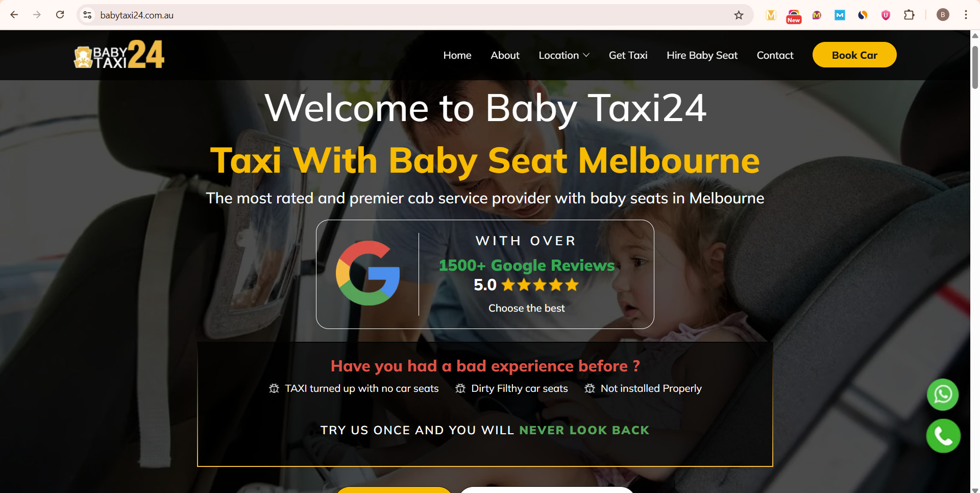Screen dimensions: 980x493
Task: Click the address bar URL field
Action: pyautogui.click(x=408, y=15)
